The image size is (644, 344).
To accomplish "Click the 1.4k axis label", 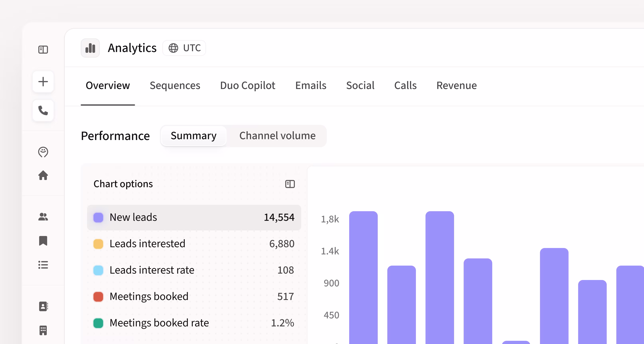I will point(330,251).
